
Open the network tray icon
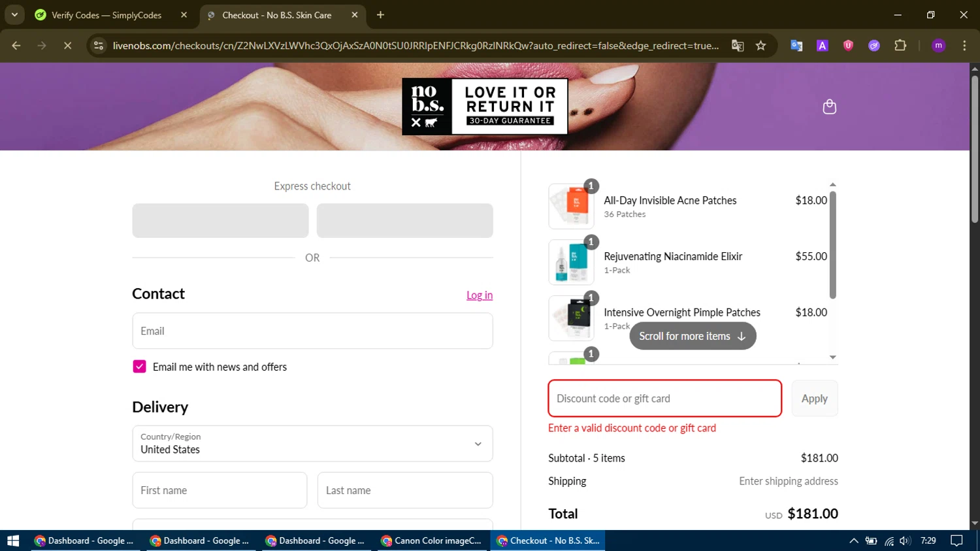click(889, 541)
